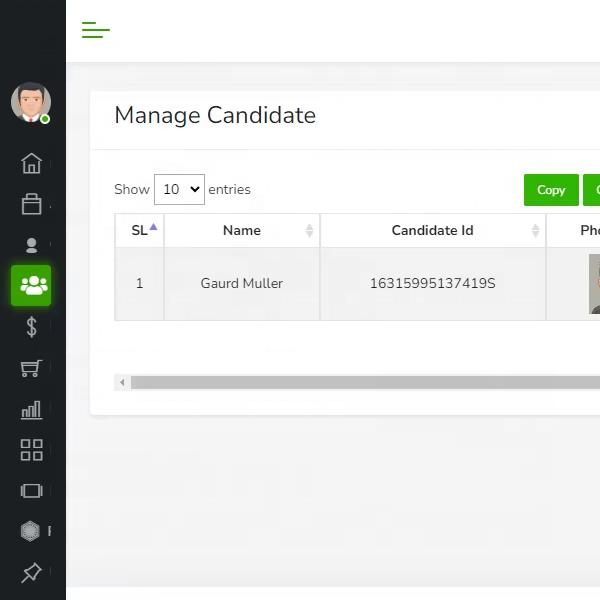Click the film frame sidebar icon

click(x=32, y=491)
